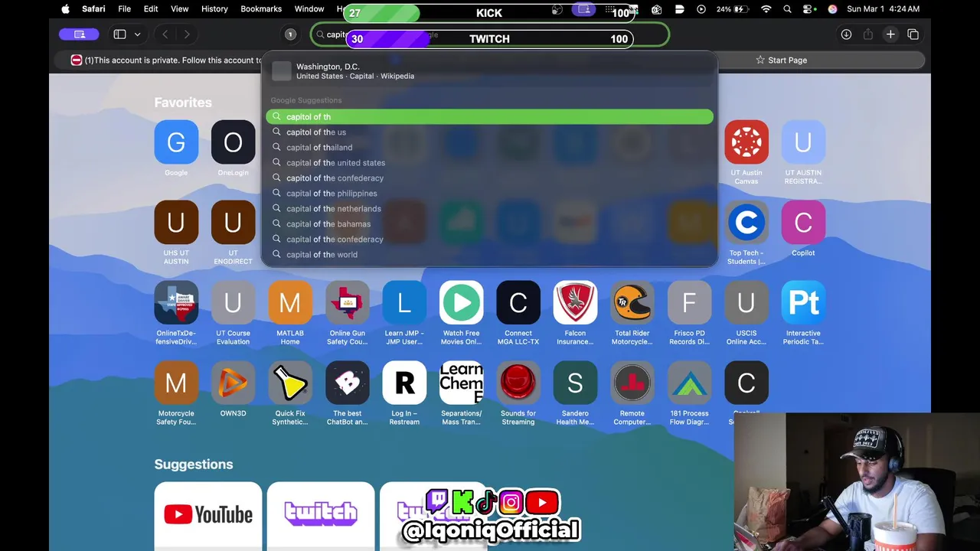Image resolution: width=980 pixels, height=551 pixels.
Task: Open the UT Austin Canvas favorite
Action: click(x=746, y=142)
